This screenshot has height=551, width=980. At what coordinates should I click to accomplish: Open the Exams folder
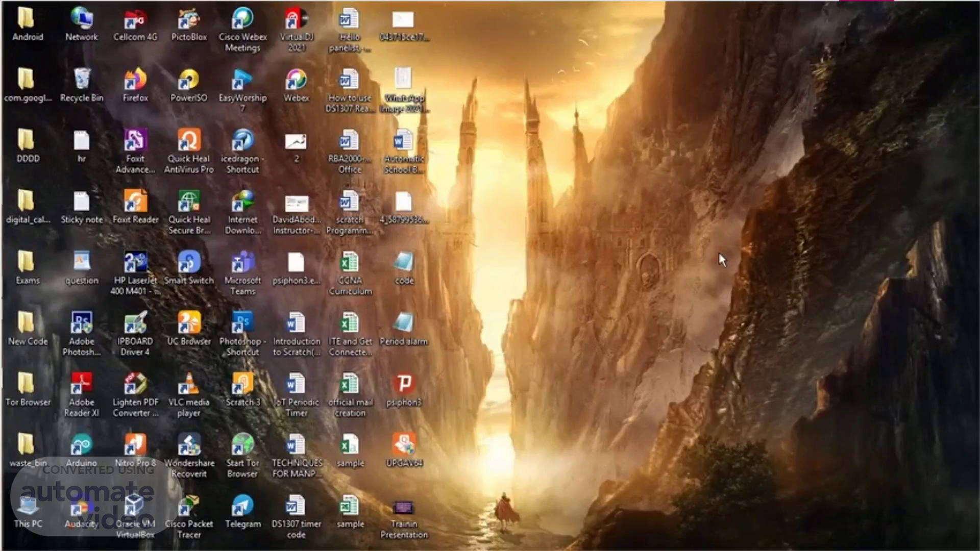[x=28, y=267]
